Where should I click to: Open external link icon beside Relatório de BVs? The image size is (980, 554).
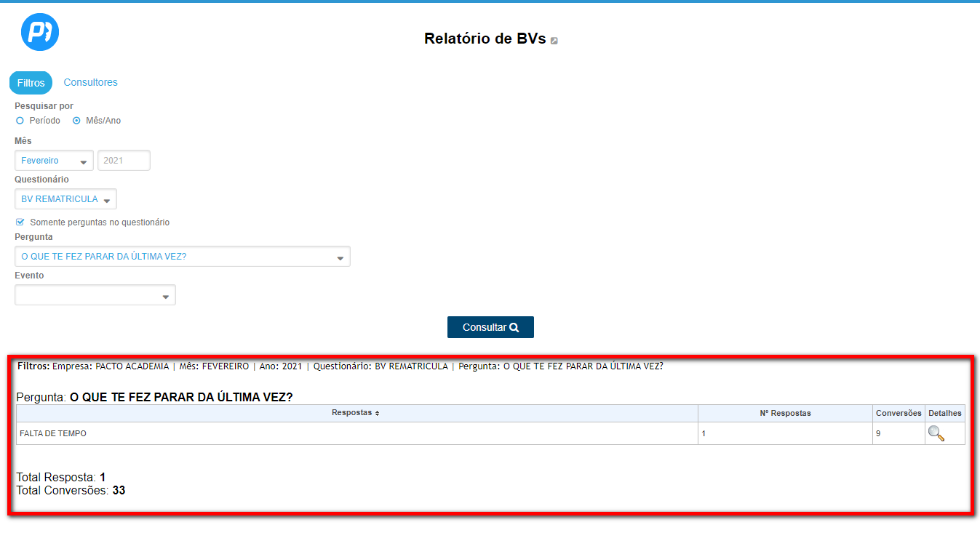point(554,41)
